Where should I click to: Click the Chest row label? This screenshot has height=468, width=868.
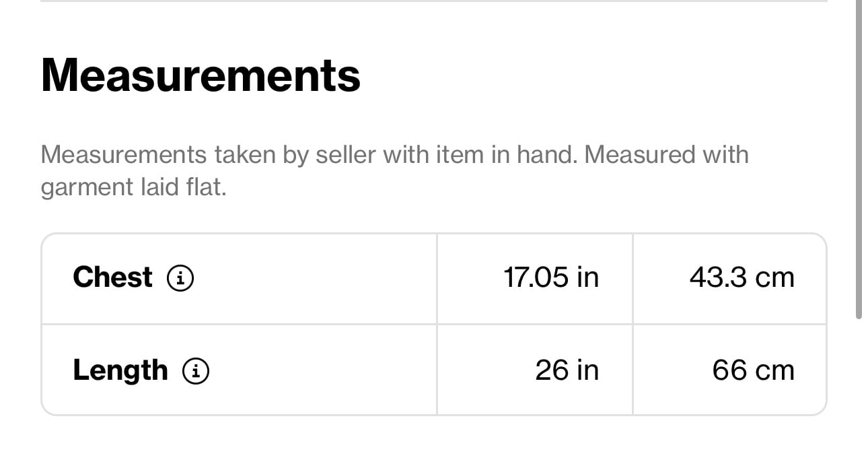click(112, 277)
